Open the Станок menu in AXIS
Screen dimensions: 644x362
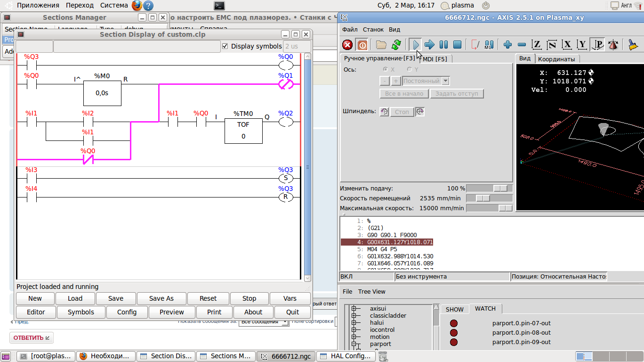tap(373, 29)
